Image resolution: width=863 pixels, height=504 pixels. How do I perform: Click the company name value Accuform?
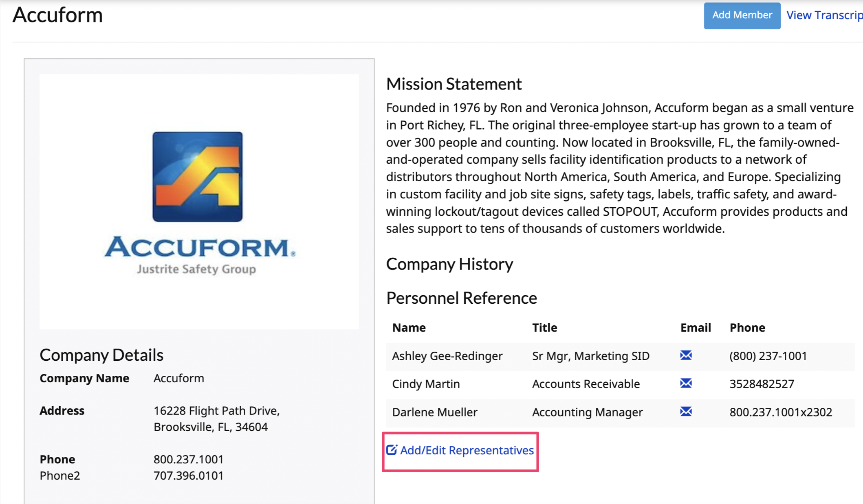pos(178,378)
